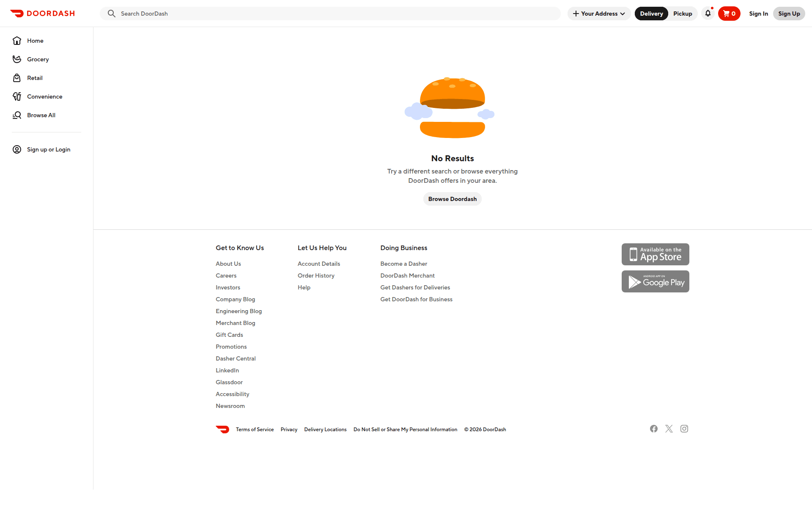
Task: Click the search magnifier icon
Action: [x=111, y=14]
